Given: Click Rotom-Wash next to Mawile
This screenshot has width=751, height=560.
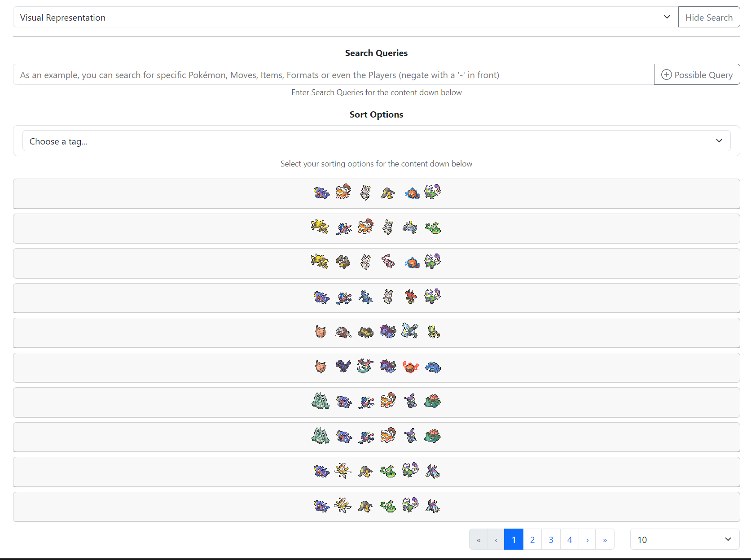Looking at the screenshot, I should (x=412, y=193).
